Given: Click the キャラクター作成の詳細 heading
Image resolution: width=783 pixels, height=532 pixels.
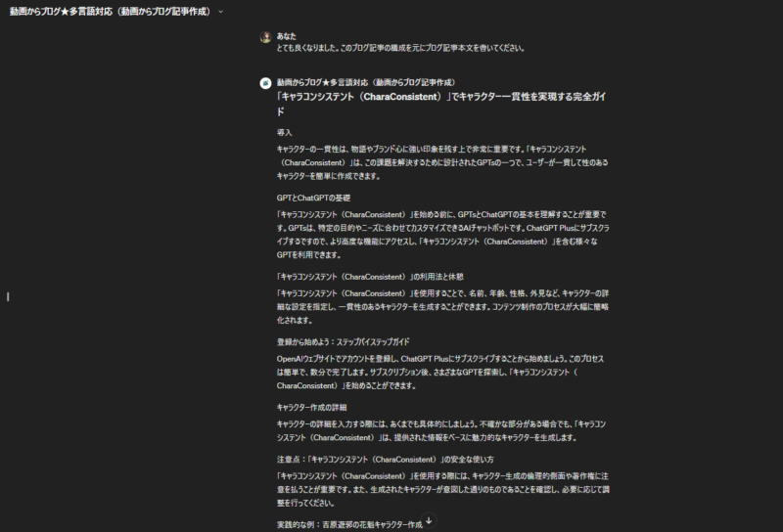Looking at the screenshot, I should (x=311, y=407).
